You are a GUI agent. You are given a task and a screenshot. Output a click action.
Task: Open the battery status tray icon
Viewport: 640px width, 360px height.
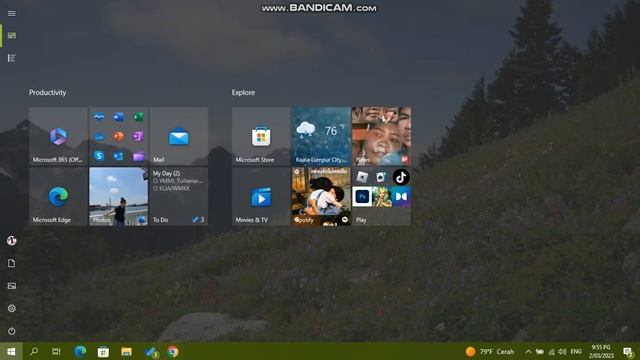[x=540, y=351]
